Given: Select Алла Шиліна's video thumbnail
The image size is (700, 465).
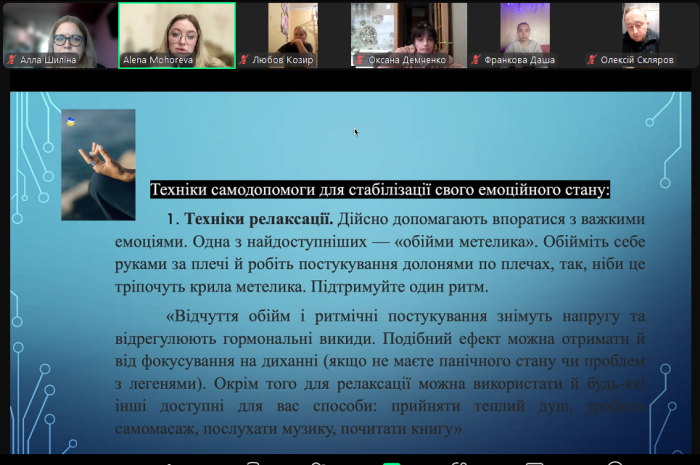Looking at the screenshot, I should [x=59, y=30].
